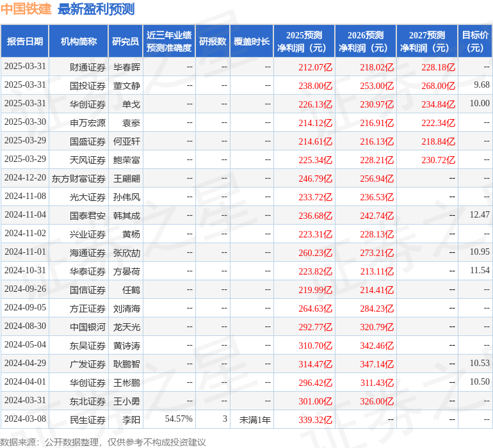The height and width of the screenshot is (448, 493).
Task: Click the date 2024-05-04
Action: 25,344
